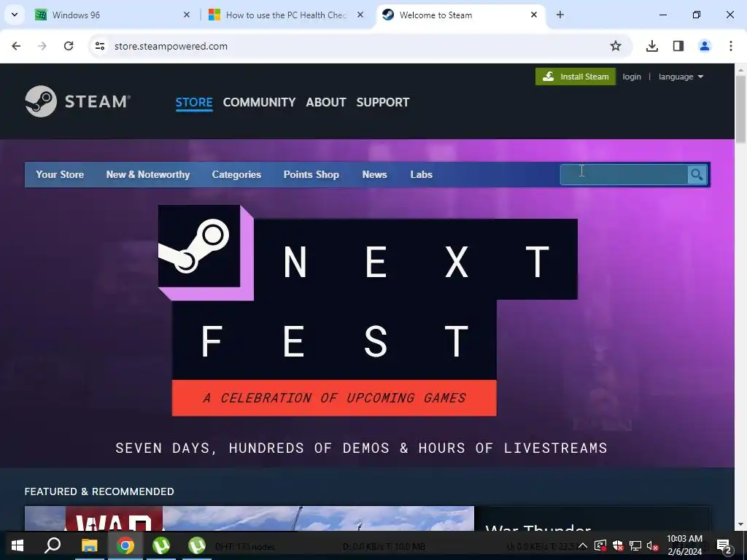Click Install Steam button

576,77
